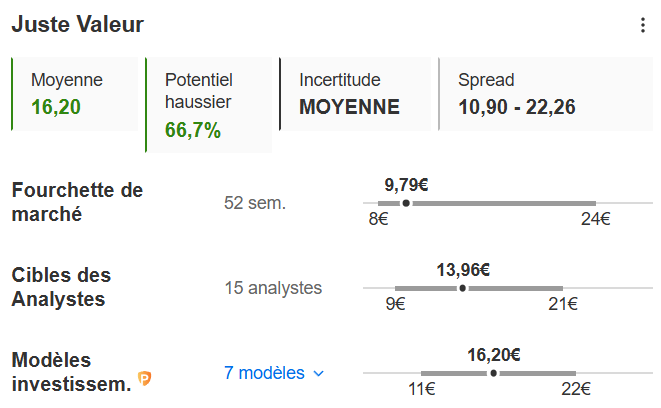
Task: Open the three-dot options menu
Action: click(642, 26)
